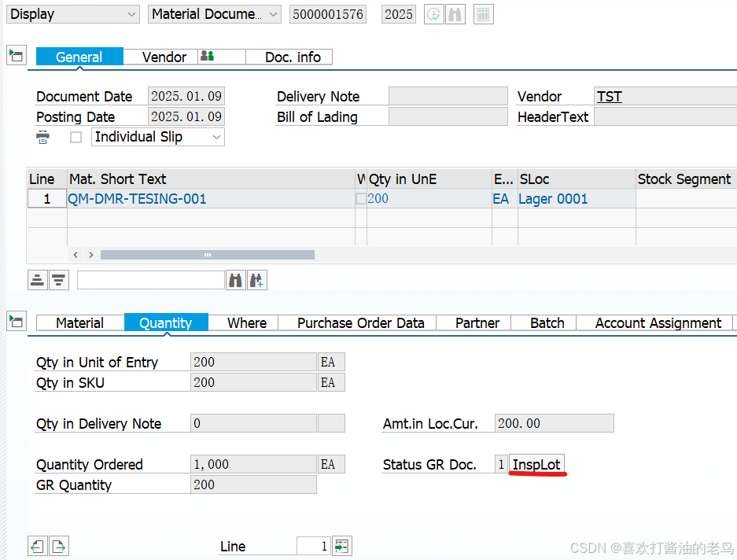Click the execute refresh icon in top toolbar
The height and width of the screenshot is (560, 737).
click(x=433, y=14)
